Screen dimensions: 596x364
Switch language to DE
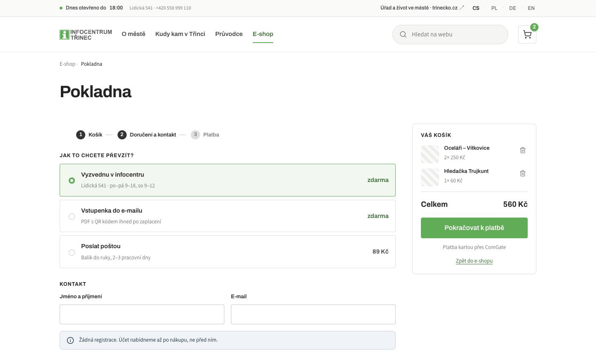pos(512,8)
